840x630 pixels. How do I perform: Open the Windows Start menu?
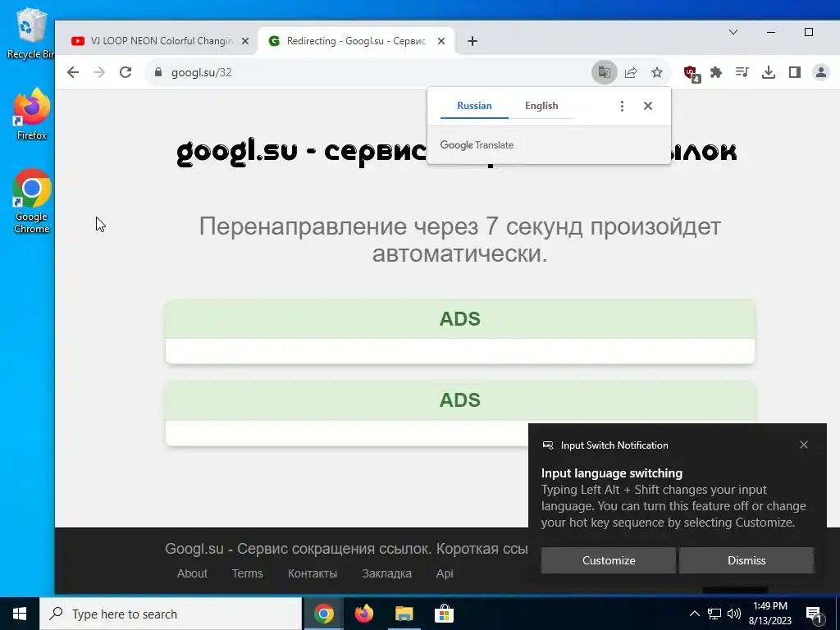(20, 614)
